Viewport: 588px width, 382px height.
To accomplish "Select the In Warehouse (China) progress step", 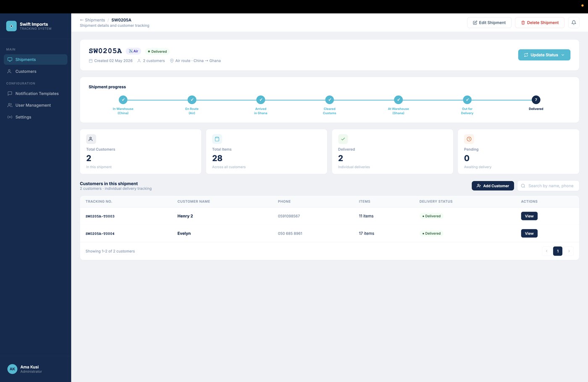I will (x=123, y=100).
